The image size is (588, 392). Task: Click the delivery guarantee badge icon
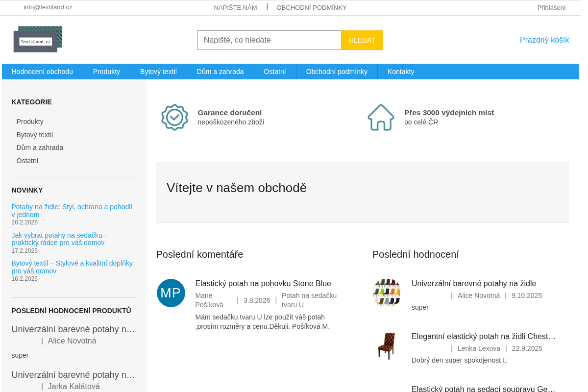click(x=174, y=117)
